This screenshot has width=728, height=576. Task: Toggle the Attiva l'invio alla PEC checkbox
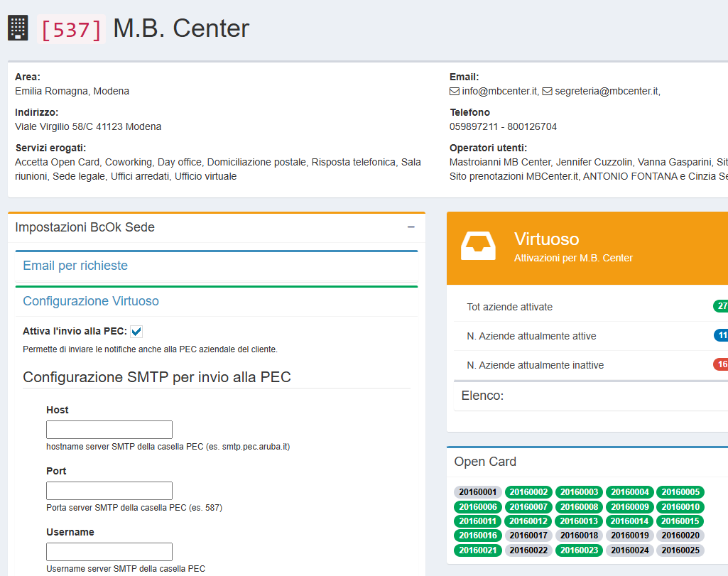click(x=136, y=332)
